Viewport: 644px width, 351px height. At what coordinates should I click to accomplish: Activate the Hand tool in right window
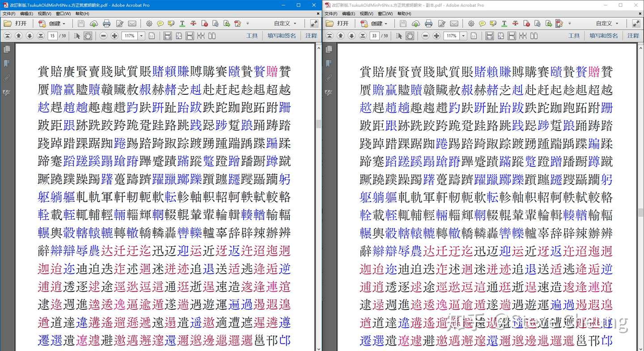click(410, 36)
